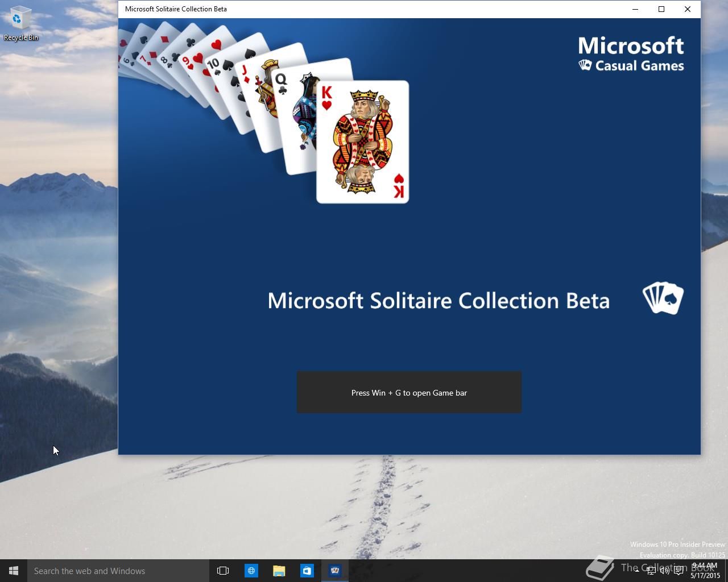Open the Recycle Bin desktop icon
Viewport: 728px width, 582px height.
(21, 24)
